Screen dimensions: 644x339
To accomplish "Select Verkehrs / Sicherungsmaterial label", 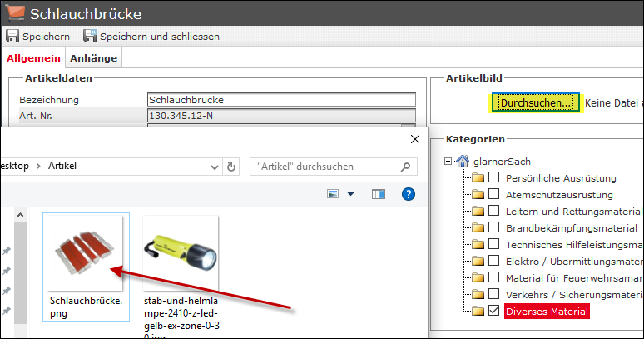I will click(x=574, y=295).
